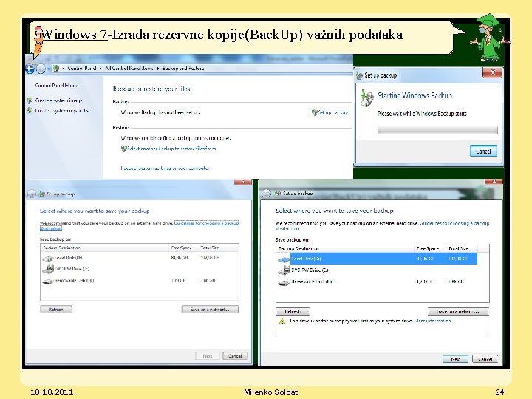Click the Set up backup link
This screenshot has height=399, width=532.
pos(333,112)
